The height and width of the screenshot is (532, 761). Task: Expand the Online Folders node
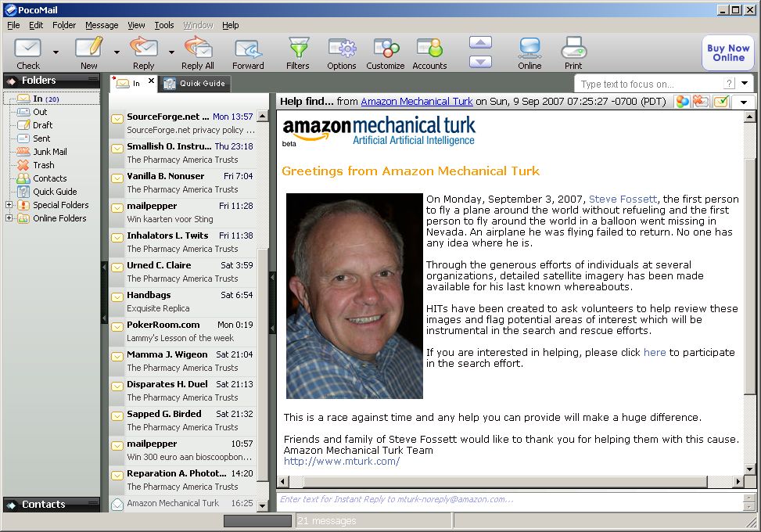tap(9, 218)
